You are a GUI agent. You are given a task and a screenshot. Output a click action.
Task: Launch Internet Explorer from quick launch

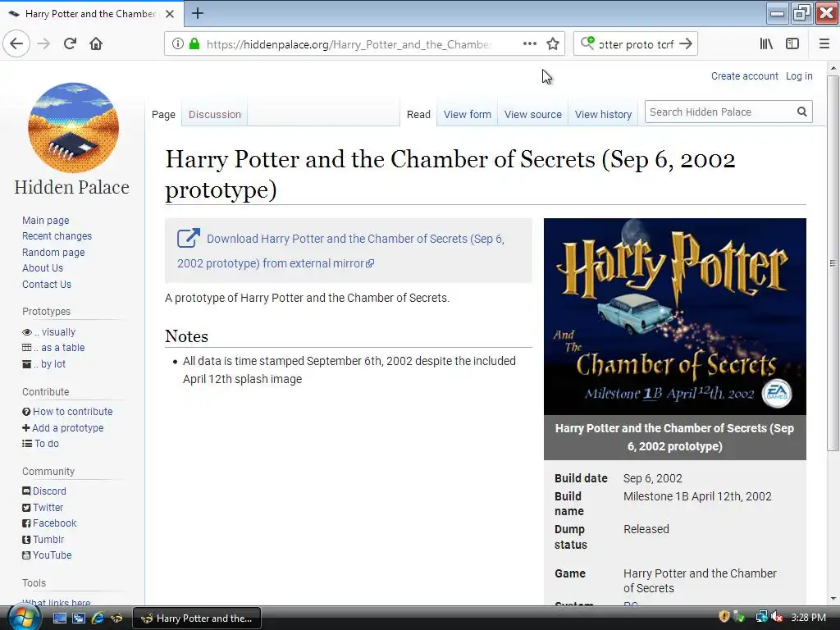click(98, 619)
